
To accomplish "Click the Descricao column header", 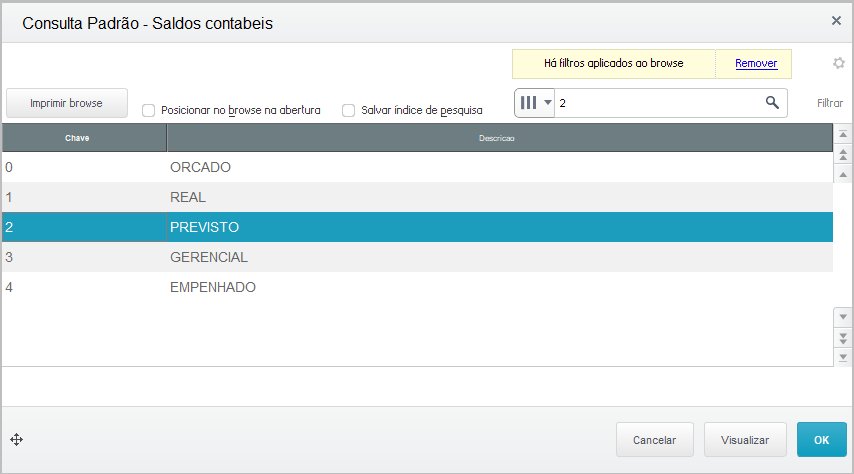I will [x=496, y=137].
